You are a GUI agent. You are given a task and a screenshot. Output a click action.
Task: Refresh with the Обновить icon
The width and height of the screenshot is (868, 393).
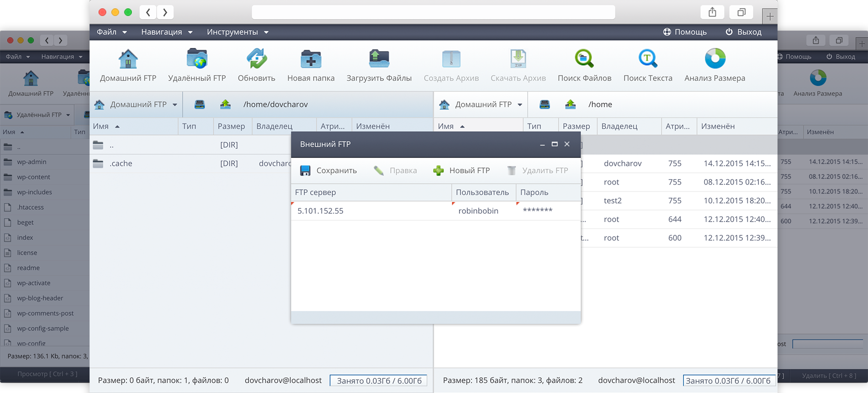[x=256, y=59]
